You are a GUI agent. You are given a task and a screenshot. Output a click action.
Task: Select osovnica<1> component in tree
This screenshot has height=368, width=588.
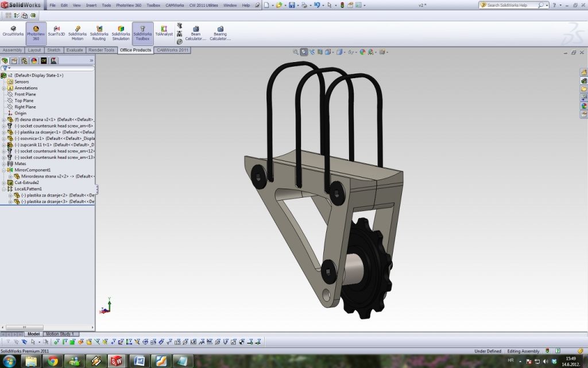coord(55,139)
